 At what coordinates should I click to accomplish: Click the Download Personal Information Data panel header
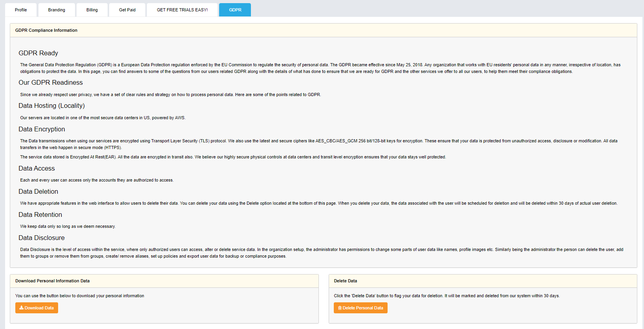tap(52, 281)
